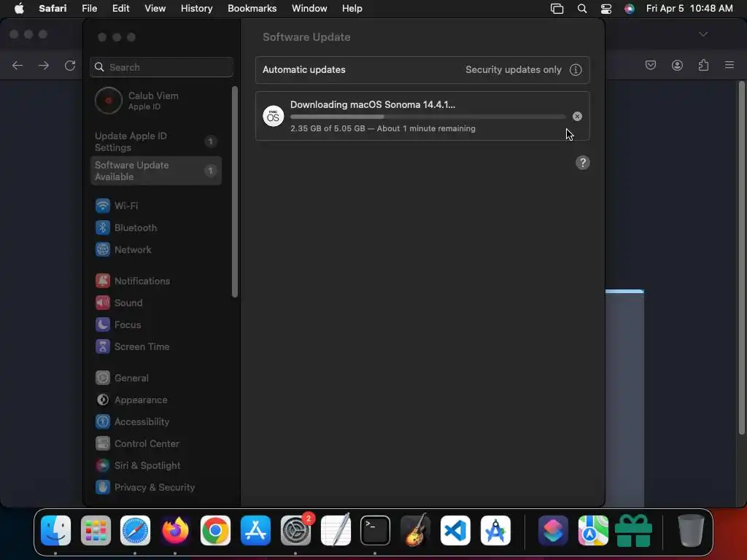This screenshot has height=560, width=747.
Task: Focus the Settings Search field
Action: click(x=161, y=67)
